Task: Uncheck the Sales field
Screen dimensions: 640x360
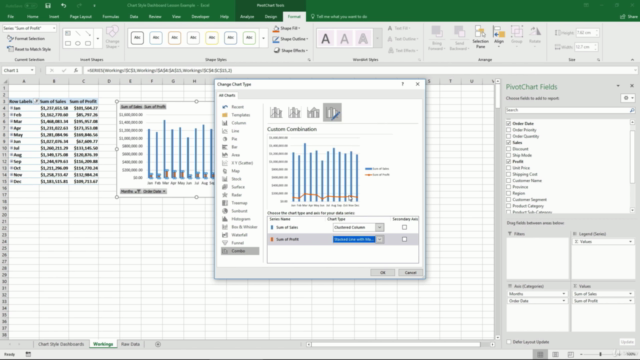Action: coord(509,142)
